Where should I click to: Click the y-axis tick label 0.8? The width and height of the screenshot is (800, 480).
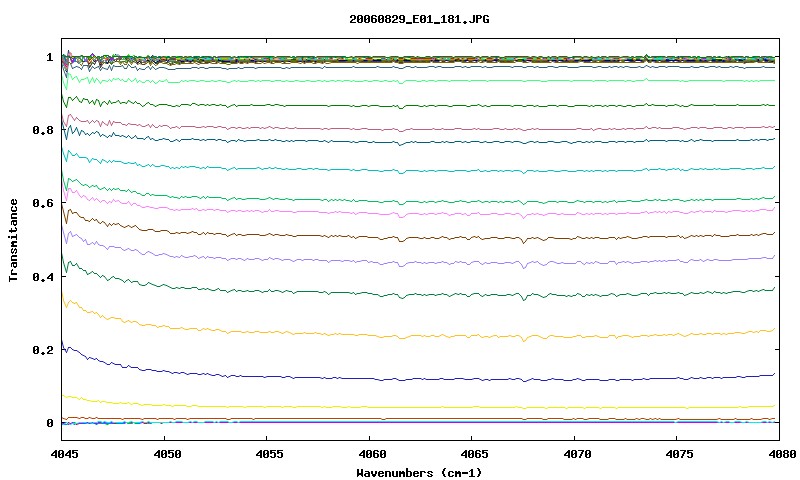43,130
